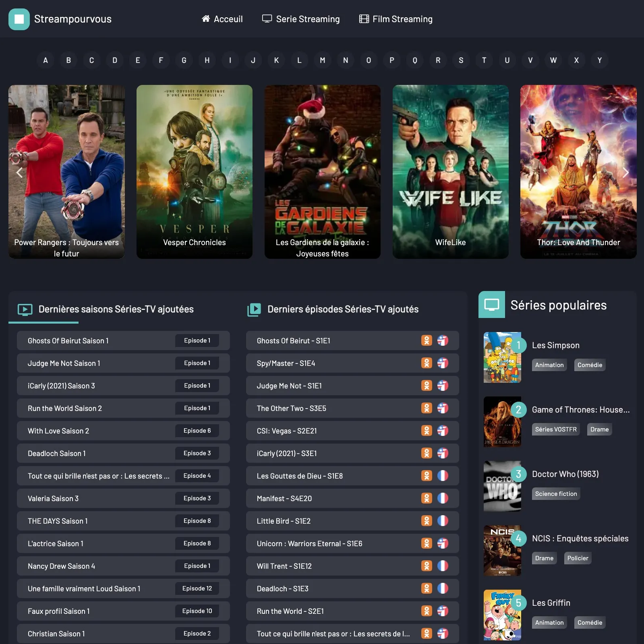
Task: Switch to Derniers épisodes Séries-TV ajoutés tab
Action: tap(333, 309)
